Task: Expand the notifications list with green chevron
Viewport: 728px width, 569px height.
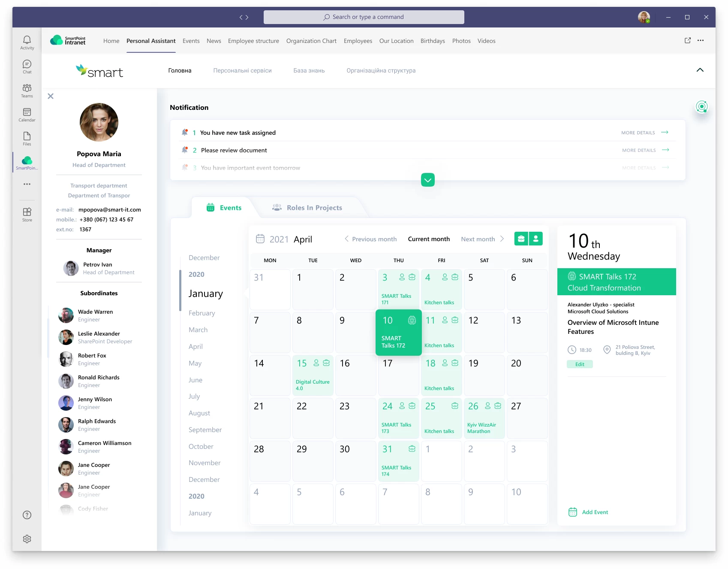Action: [x=428, y=180]
